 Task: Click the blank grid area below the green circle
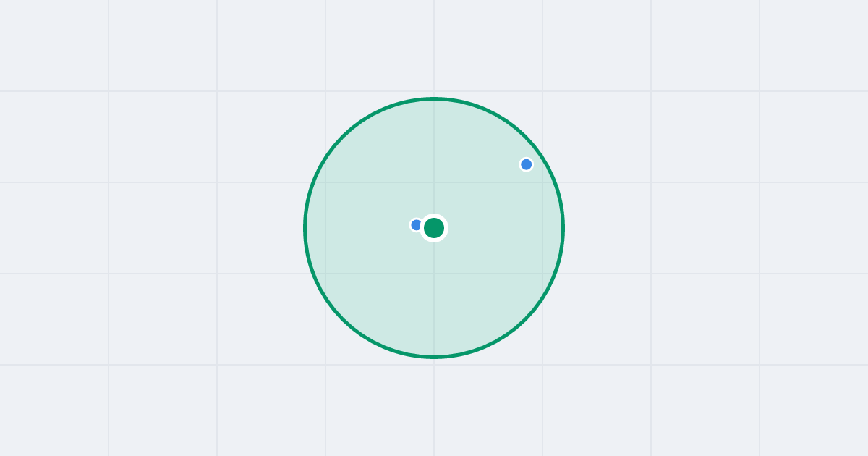434,407
